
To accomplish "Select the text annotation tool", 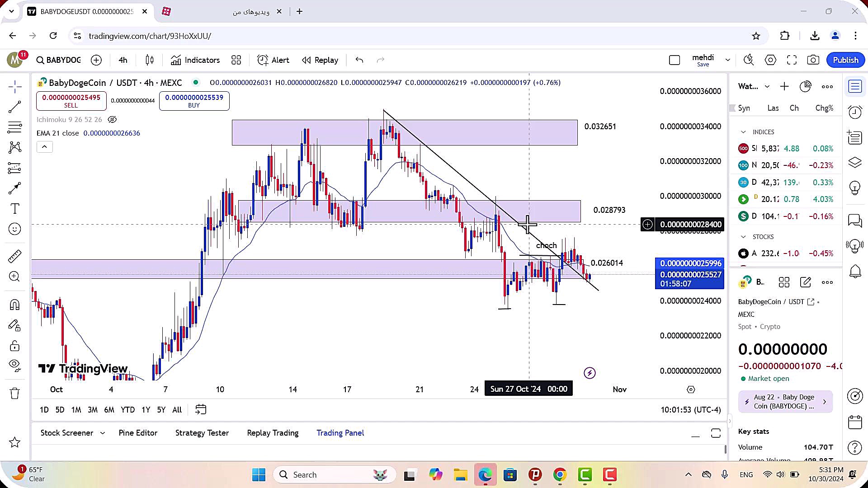I will (x=14, y=209).
